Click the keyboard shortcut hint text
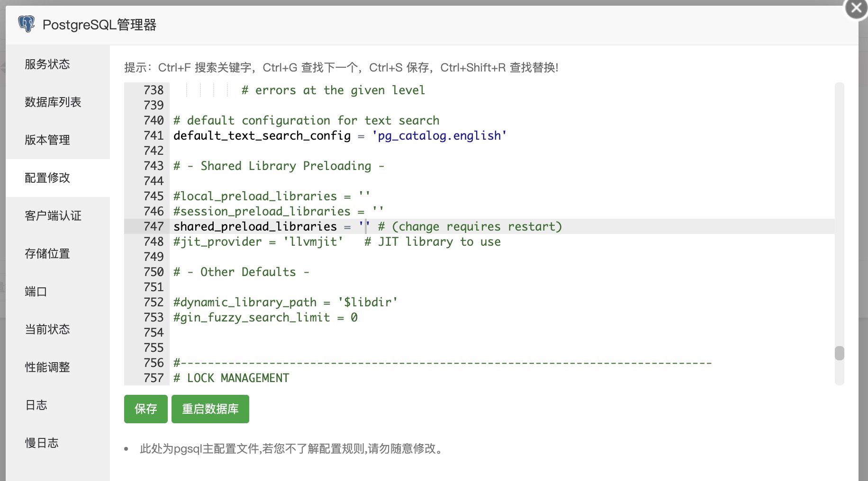This screenshot has height=481, width=868. click(x=342, y=68)
